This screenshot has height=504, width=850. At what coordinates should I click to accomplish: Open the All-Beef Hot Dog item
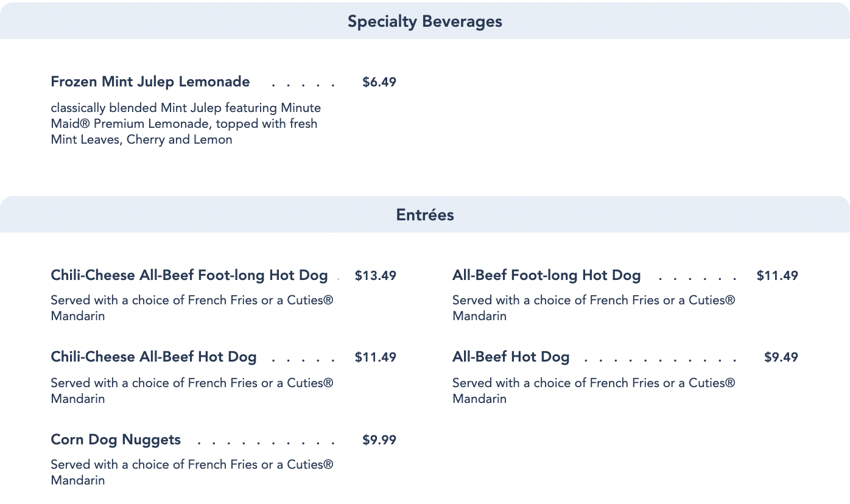point(510,357)
